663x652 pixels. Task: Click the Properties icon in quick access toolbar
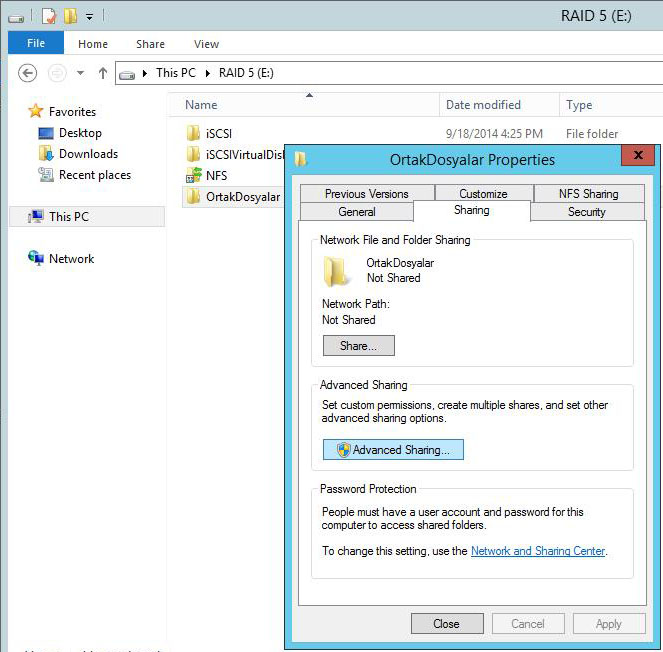(49, 16)
